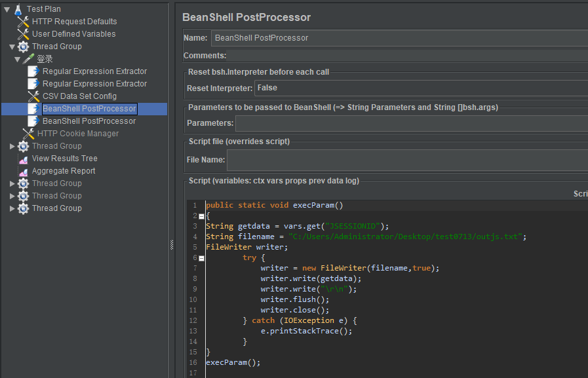This screenshot has height=378, width=588.
Task: Select the CSV Data Set Config icon
Action: coord(33,96)
